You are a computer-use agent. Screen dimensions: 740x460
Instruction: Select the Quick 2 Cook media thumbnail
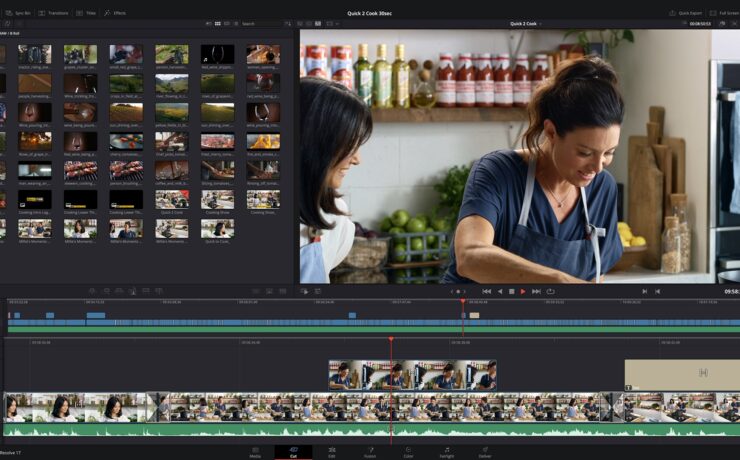click(x=172, y=202)
